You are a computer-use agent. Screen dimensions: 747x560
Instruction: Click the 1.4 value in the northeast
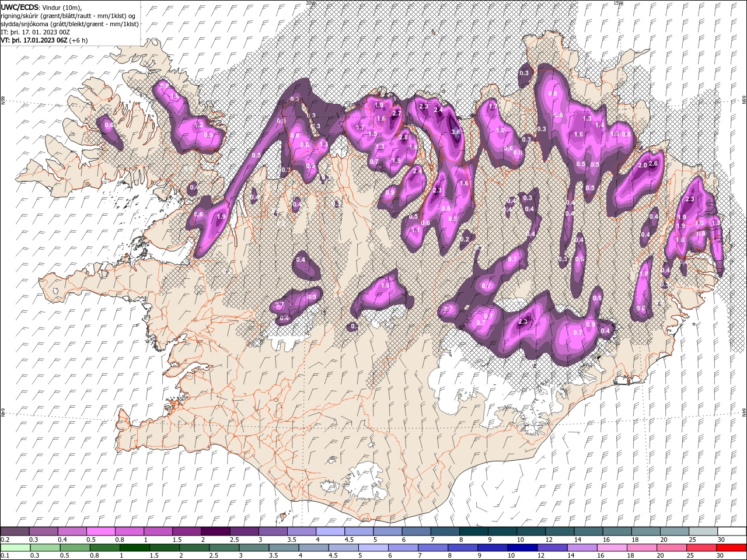(599, 125)
